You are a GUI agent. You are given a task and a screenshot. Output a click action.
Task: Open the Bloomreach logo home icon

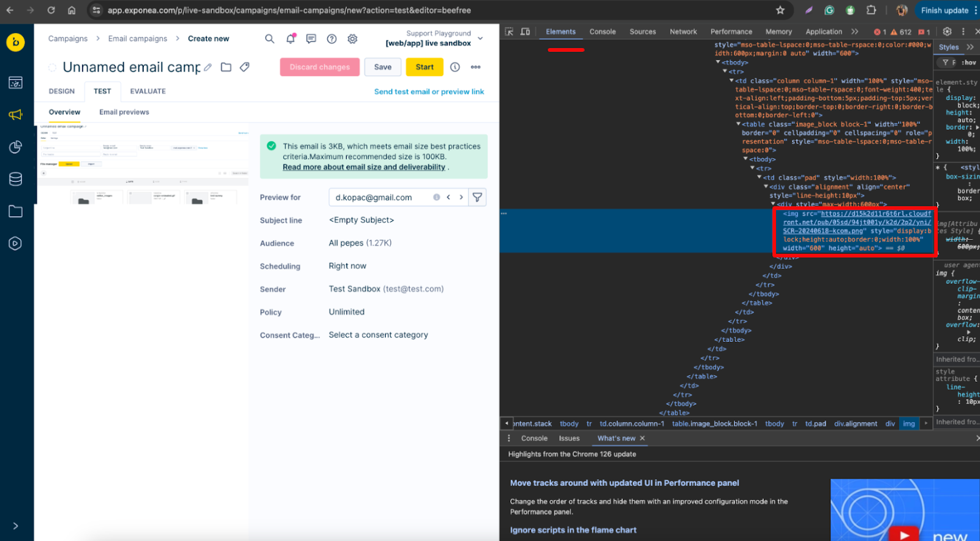tap(15, 42)
